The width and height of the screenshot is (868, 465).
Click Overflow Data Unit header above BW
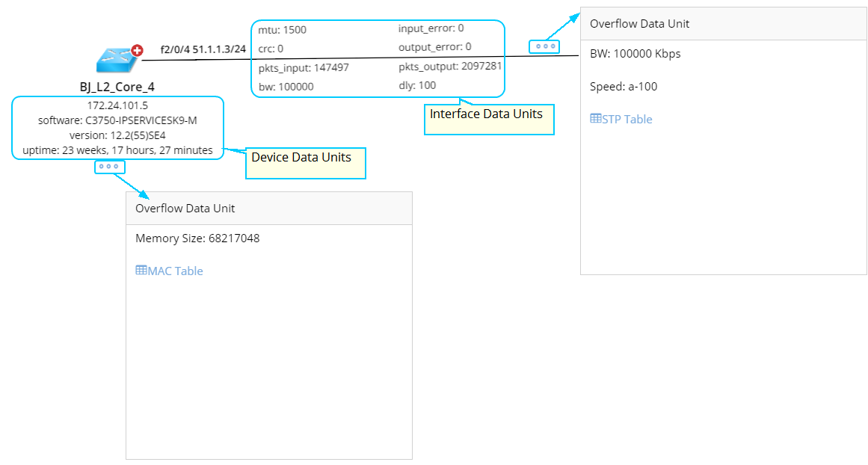tap(724, 24)
